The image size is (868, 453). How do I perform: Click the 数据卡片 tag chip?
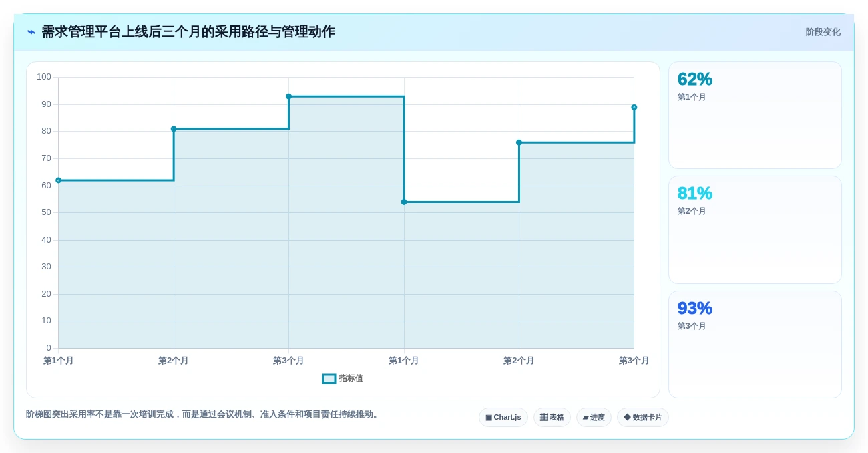point(643,418)
